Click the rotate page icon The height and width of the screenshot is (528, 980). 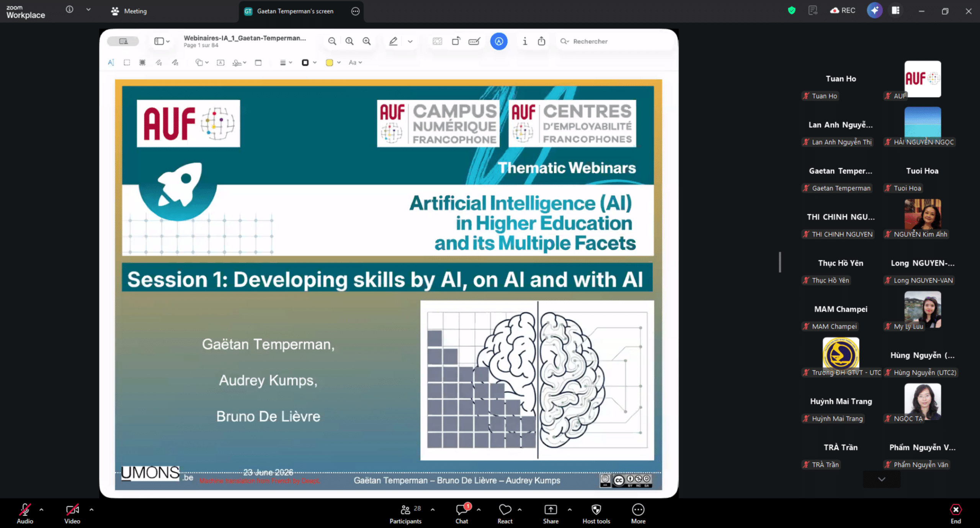[x=456, y=41]
